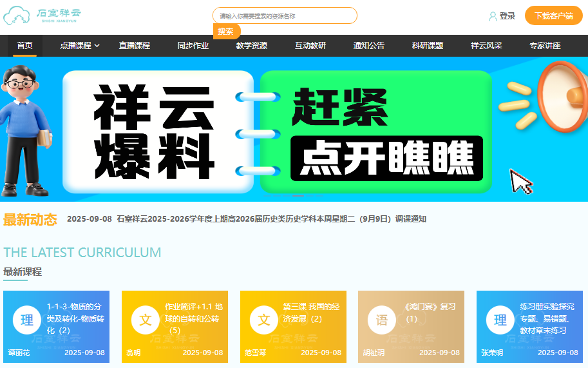The height and width of the screenshot is (368, 588).
Task: Go to the 直播课程 menu item
Action: coord(134,46)
